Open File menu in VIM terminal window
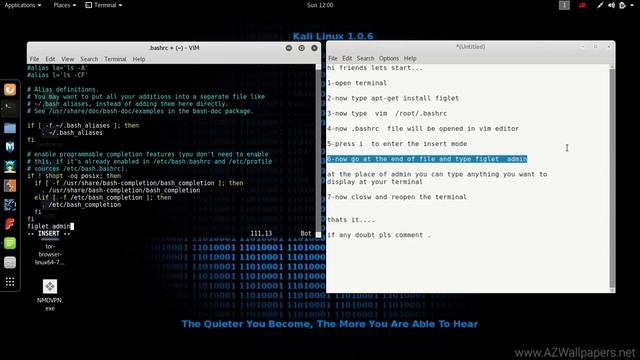This screenshot has width=640, height=360. pyautogui.click(x=34, y=59)
